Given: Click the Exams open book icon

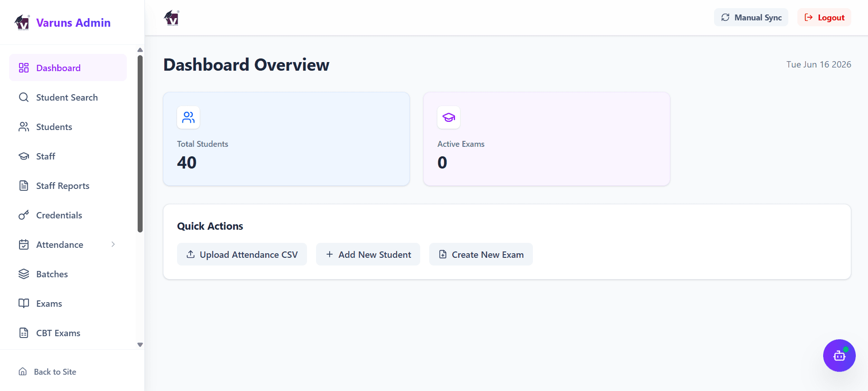Looking at the screenshot, I should click(x=24, y=304).
